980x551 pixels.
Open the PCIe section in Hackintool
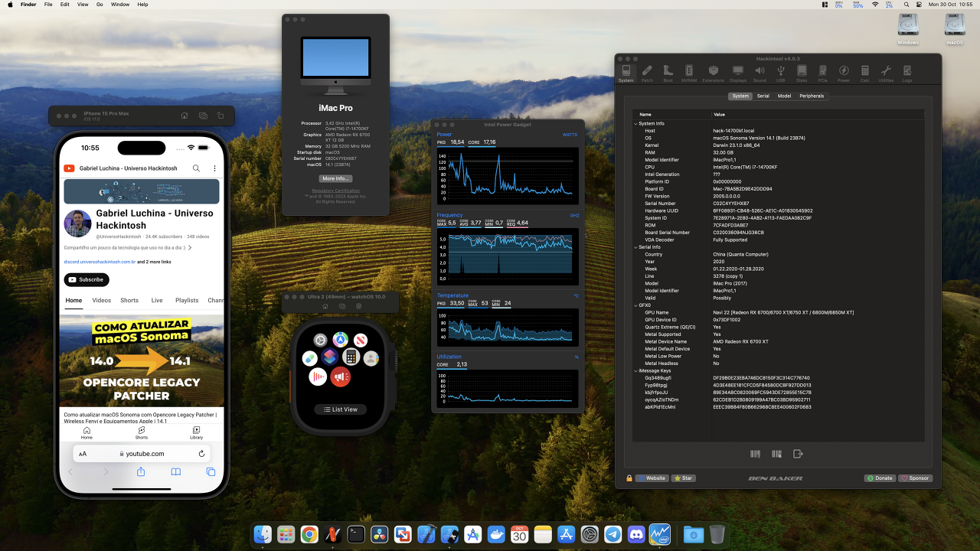tap(822, 73)
